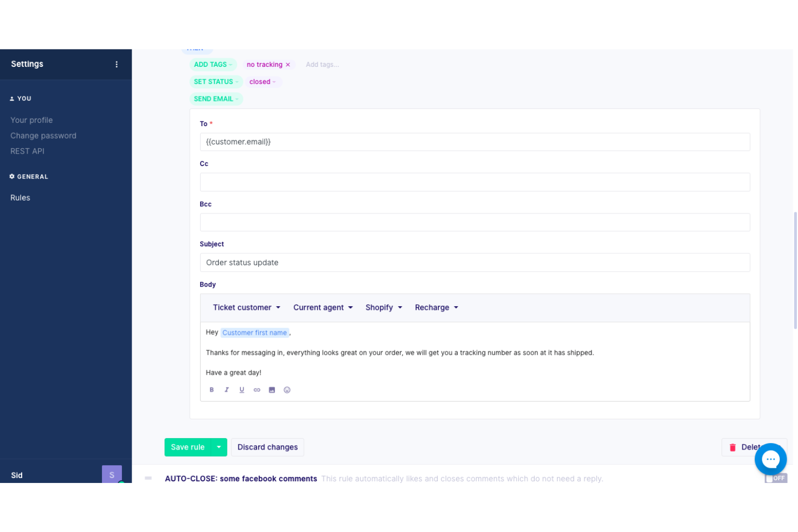Open the emoji picker in the editor

[x=286, y=390]
